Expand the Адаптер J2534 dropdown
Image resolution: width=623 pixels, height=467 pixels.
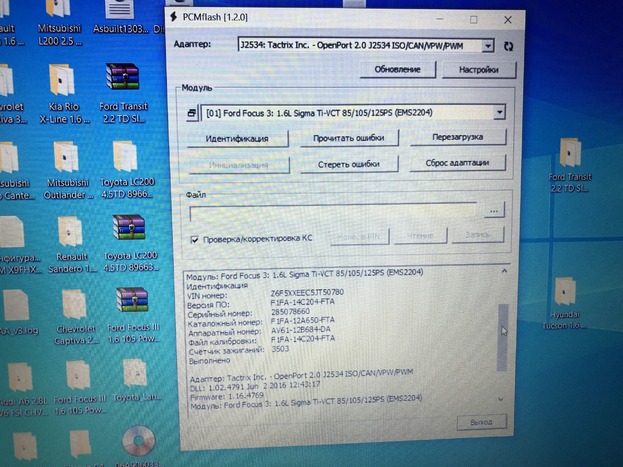click(487, 46)
